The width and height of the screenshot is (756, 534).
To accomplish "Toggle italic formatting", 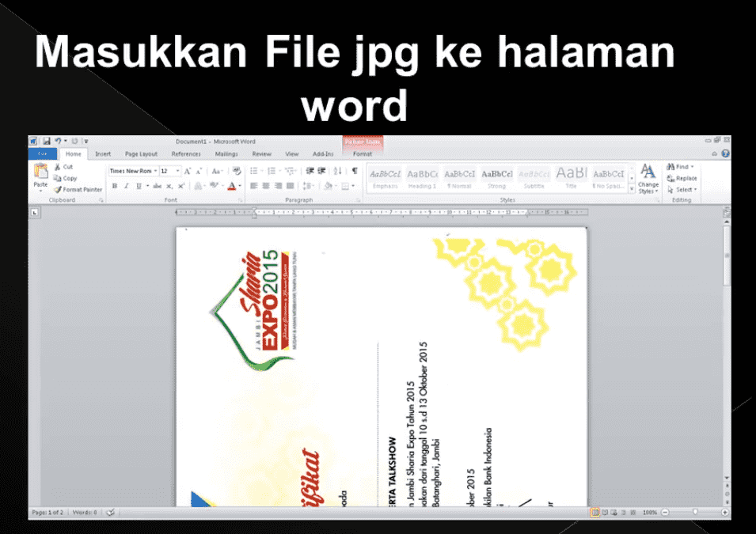I will pos(127,186).
